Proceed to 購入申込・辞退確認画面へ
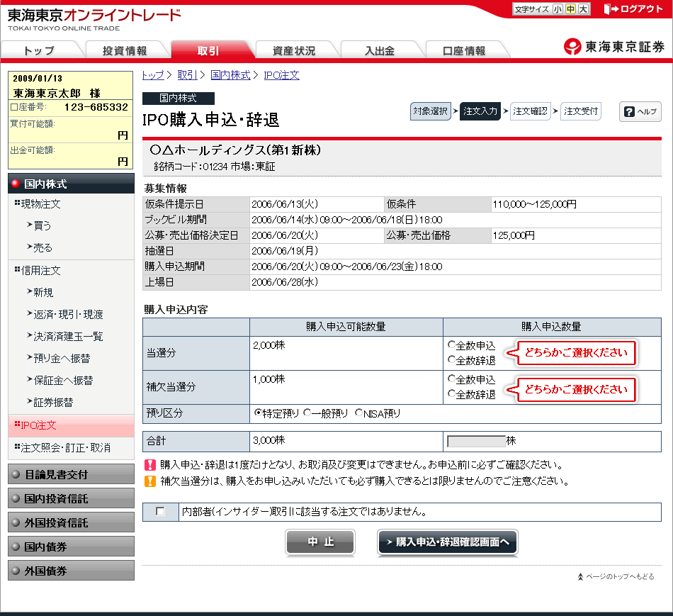The height and width of the screenshot is (616, 673). pos(448,542)
